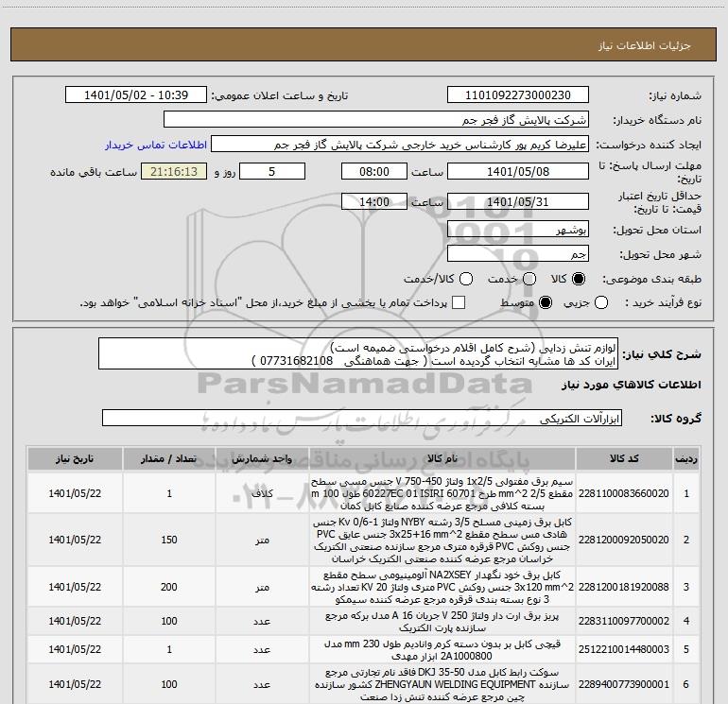
Task: Click the announcement date field 1401/05/02 - 10:39
Action: click(x=136, y=95)
